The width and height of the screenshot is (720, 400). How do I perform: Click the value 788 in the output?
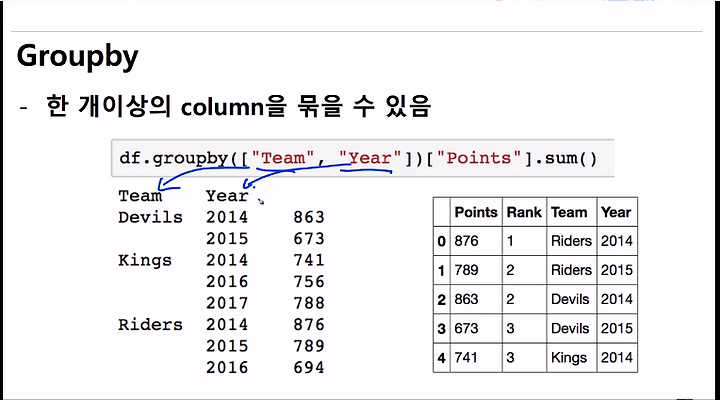click(309, 303)
